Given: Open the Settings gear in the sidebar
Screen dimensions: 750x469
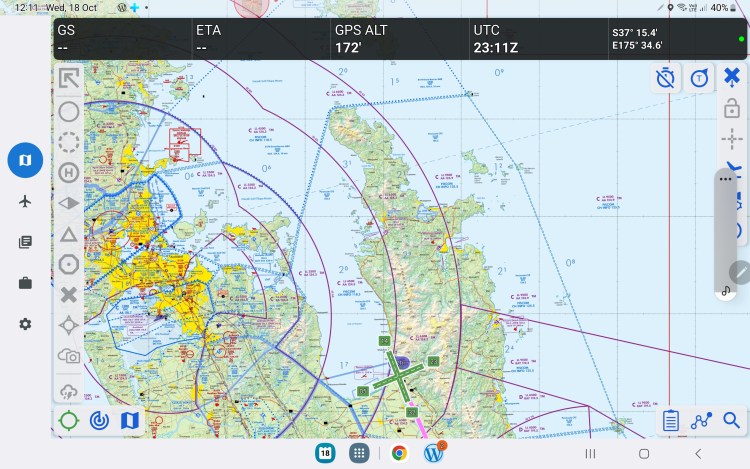Looking at the screenshot, I should (x=25, y=324).
